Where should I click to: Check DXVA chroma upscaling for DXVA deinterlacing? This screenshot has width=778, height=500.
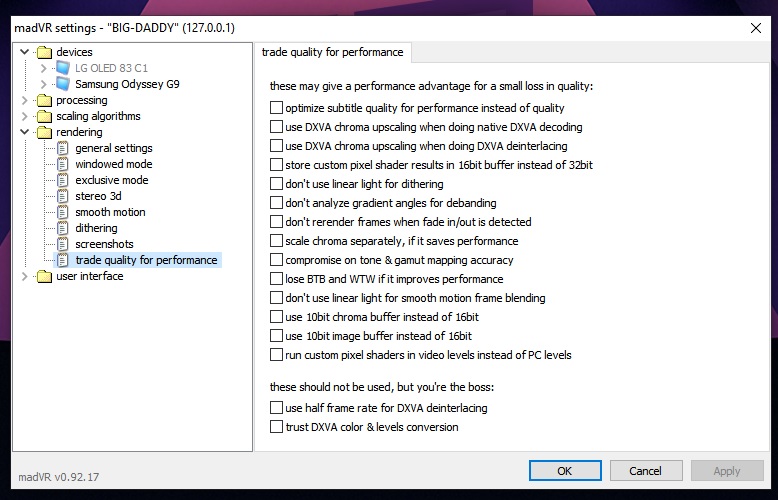tap(276, 145)
